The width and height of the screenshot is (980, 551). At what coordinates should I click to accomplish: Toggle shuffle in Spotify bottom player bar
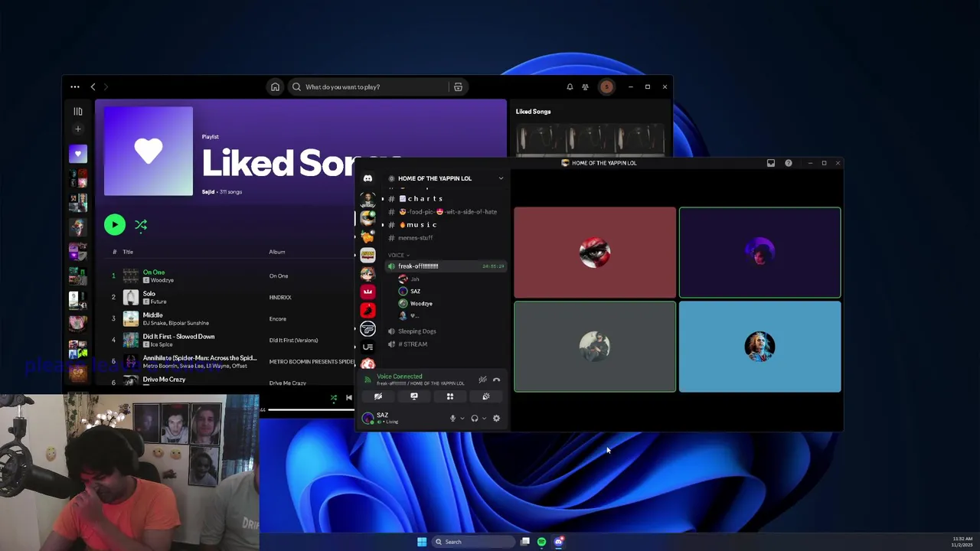click(333, 397)
